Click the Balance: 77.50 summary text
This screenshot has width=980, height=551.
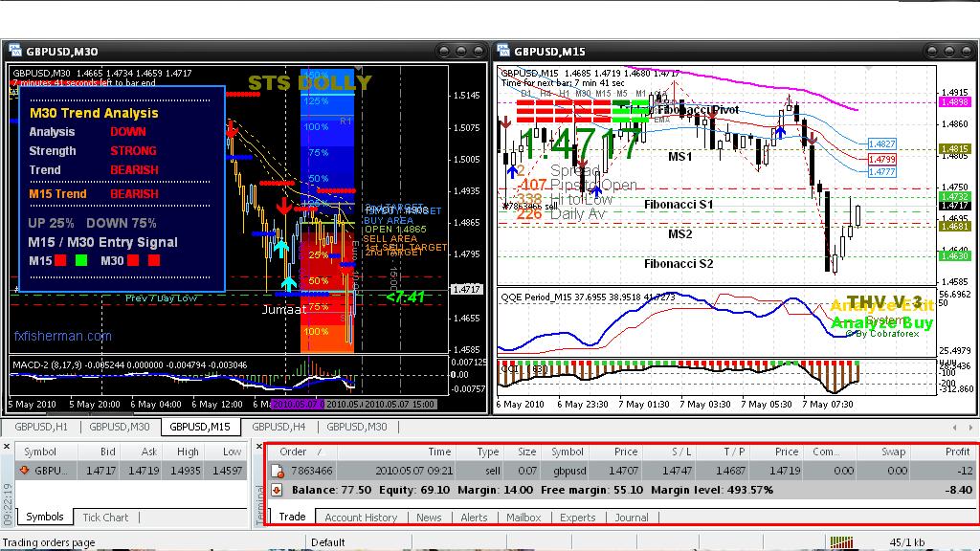pos(331,491)
